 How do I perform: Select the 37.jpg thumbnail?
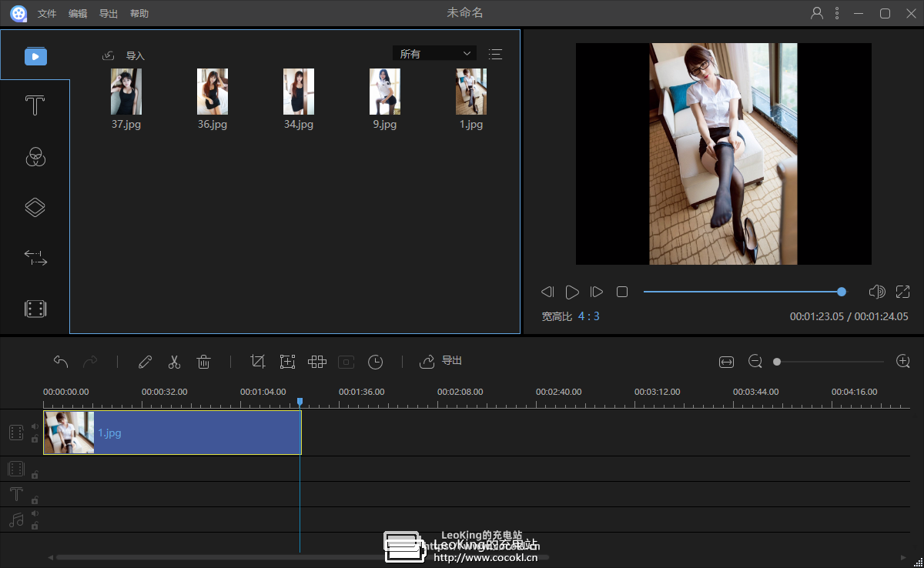pyautogui.click(x=126, y=92)
